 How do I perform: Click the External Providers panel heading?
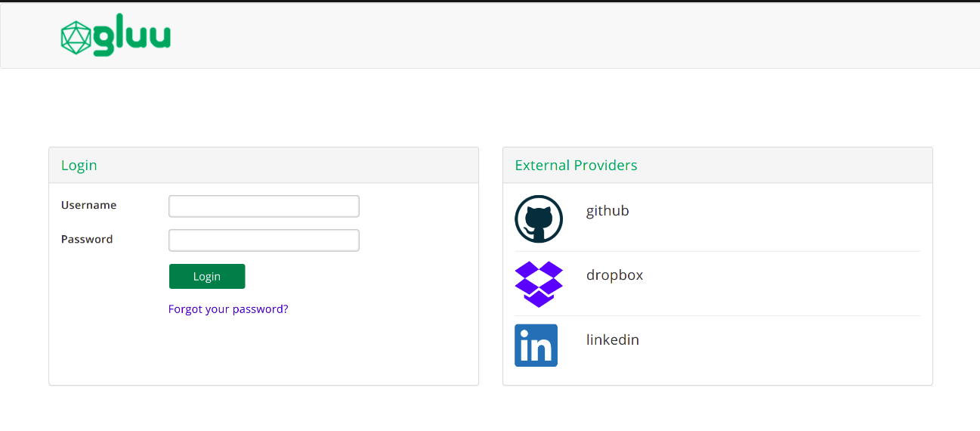point(576,166)
